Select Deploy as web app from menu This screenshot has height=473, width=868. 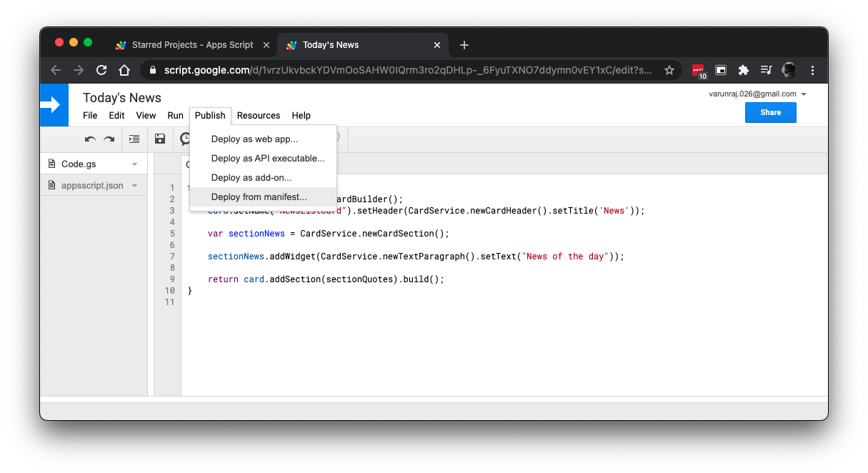(254, 139)
